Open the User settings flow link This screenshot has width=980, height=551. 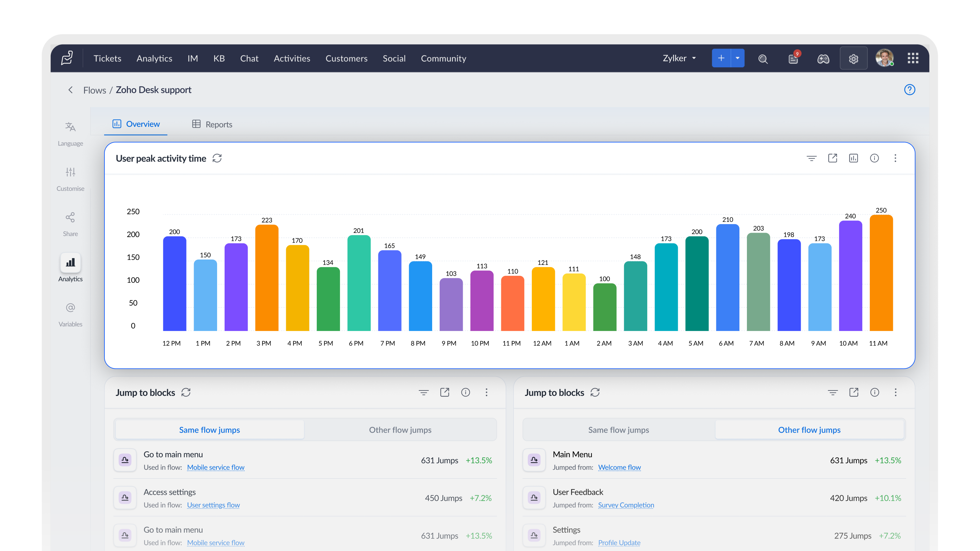pyautogui.click(x=213, y=505)
